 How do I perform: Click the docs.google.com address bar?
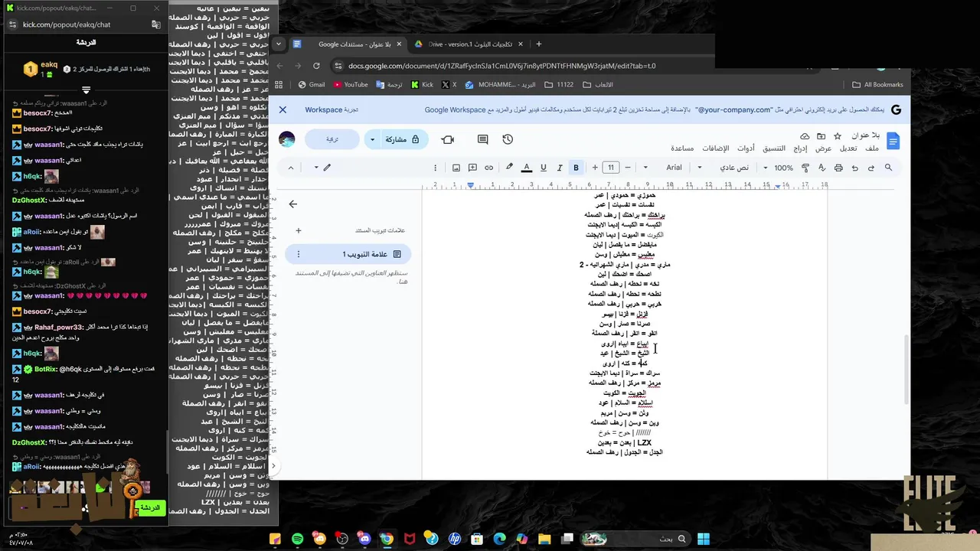click(501, 66)
